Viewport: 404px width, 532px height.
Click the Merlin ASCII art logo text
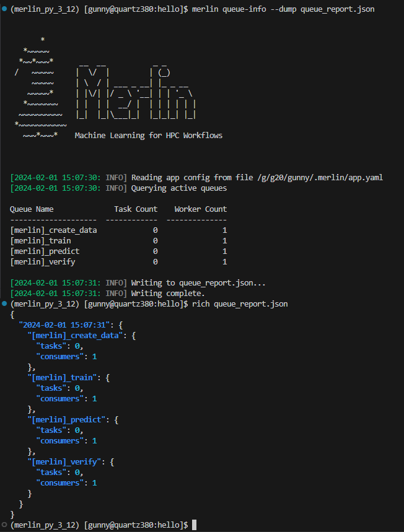(136, 91)
